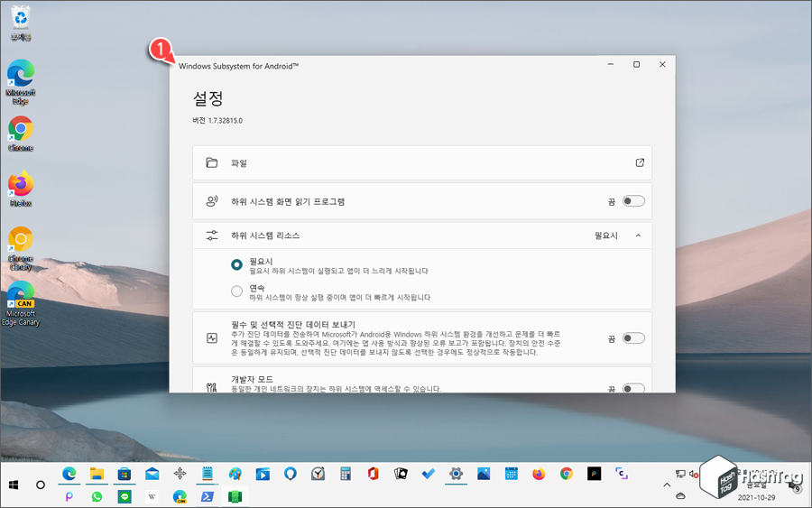The height and width of the screenshot is (508, 812).
Task: Open the Microsoft Edge desktop shortcut
Action: click(x=21, y=81)
